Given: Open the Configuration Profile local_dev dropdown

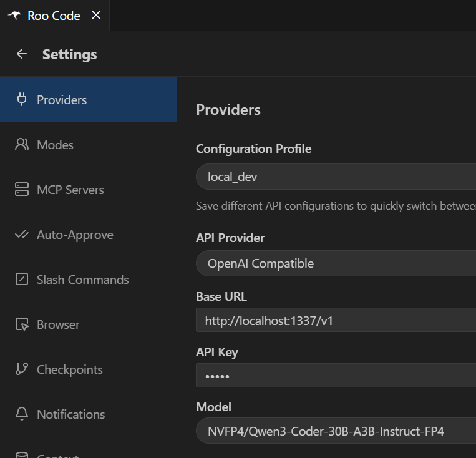Looking at the screenshot, I should tap(336, 177).
